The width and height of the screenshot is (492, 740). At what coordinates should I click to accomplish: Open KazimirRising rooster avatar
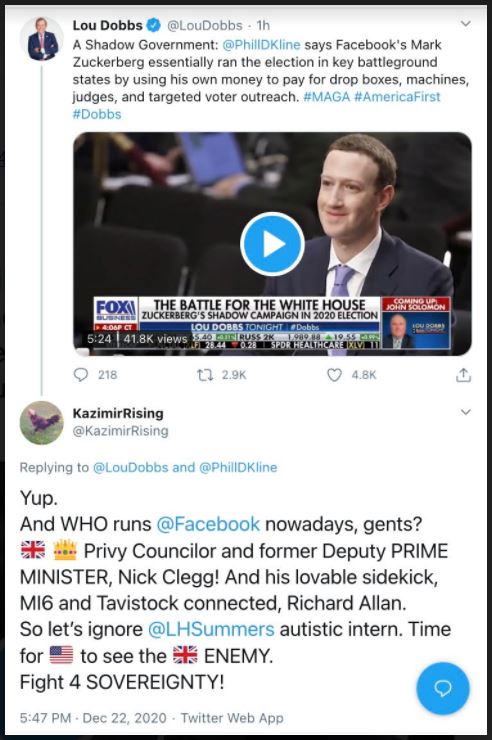(42, 422)
